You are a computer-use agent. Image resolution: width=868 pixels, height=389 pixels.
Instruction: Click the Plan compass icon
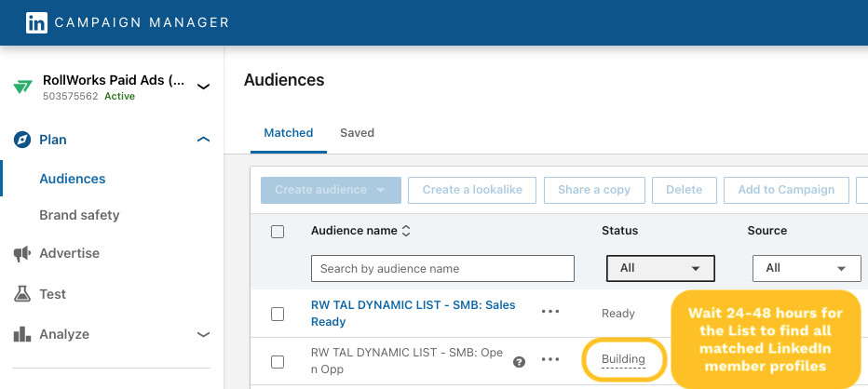coord(22,140)
